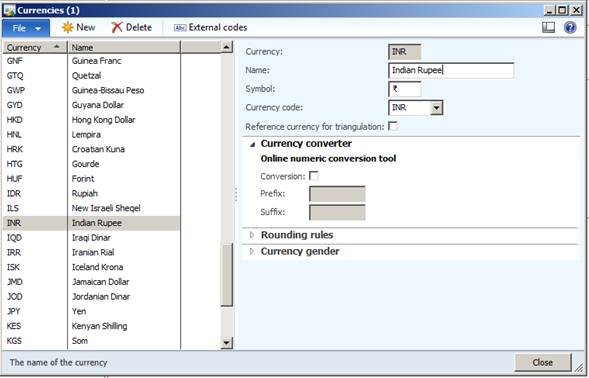Select Rupiah row
Screen dimensions: 589x378
tap(92, 194)
